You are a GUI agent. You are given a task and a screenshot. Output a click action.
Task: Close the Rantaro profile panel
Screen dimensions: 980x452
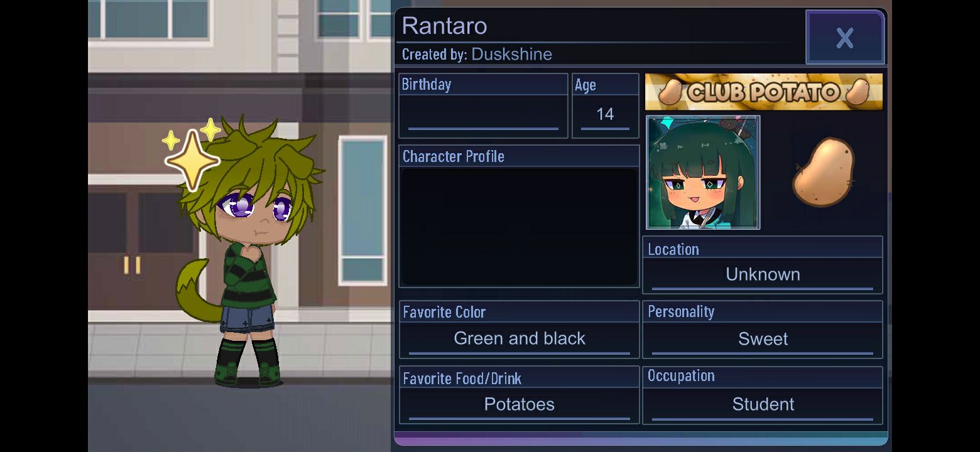845,38
